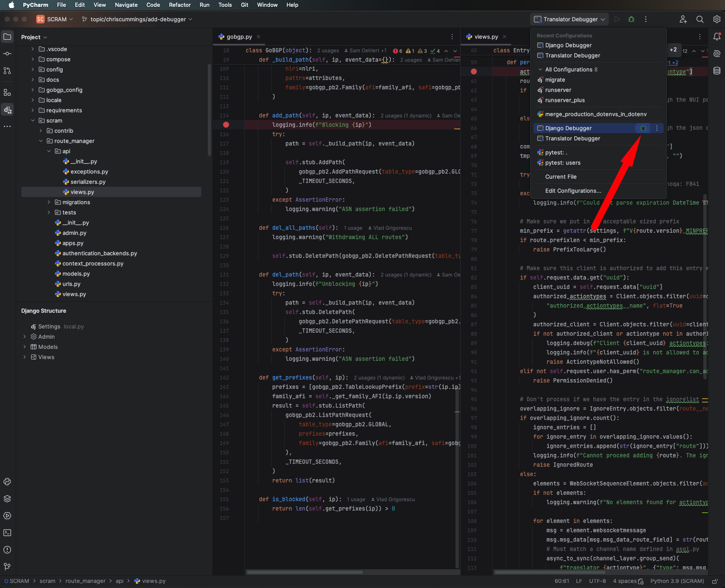Open the AI Assistant spiral icon
Viewport: 725px width, 588px height.
pos(717,54)
